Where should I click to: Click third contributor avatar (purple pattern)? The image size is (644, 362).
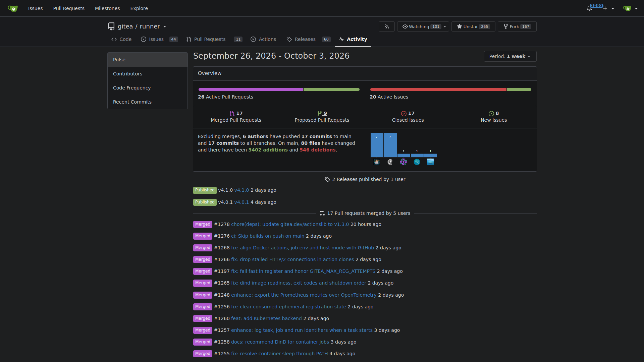404,162
